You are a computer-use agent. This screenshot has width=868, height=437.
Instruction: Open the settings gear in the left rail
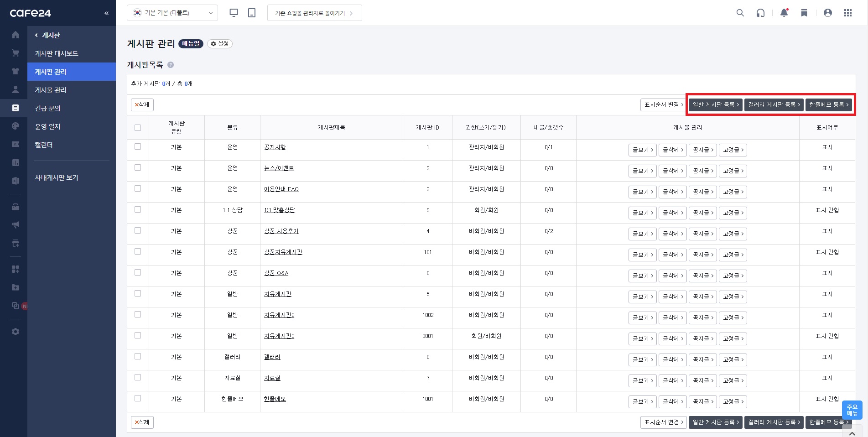16,332
